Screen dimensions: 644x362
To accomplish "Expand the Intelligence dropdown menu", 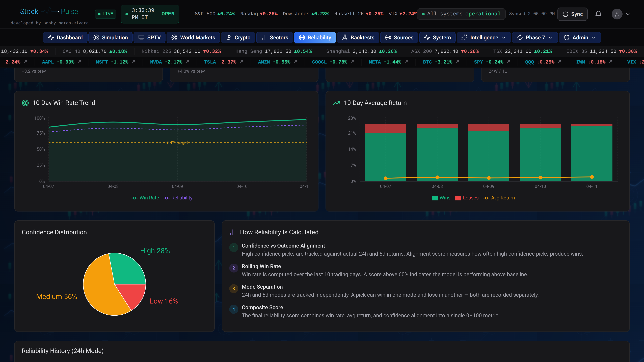I will point(484,38).
